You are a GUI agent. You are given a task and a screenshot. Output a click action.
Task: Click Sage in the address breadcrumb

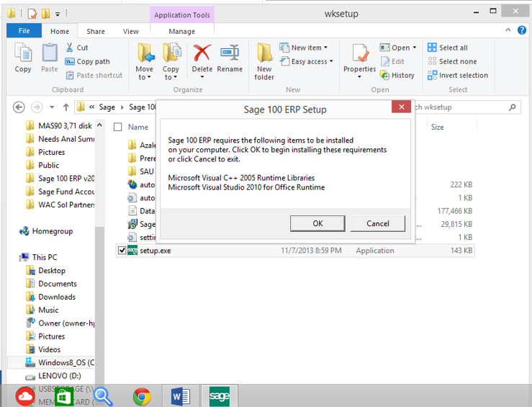coord(107,107)
